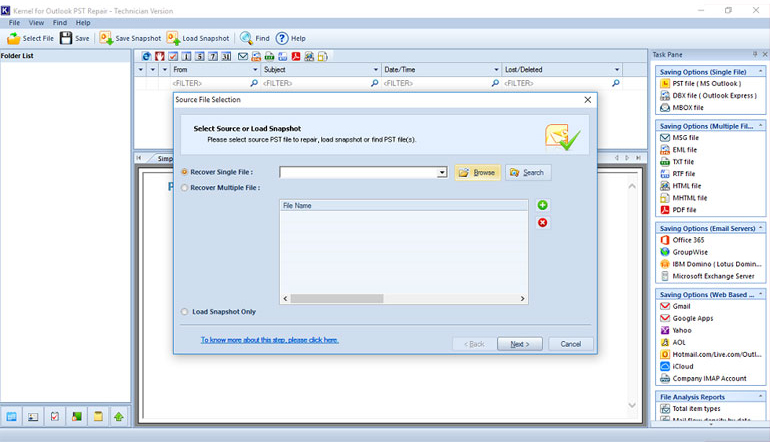Select Load Snapshot Only radio button
Screen dimensions: 770x442
(185, 311)
